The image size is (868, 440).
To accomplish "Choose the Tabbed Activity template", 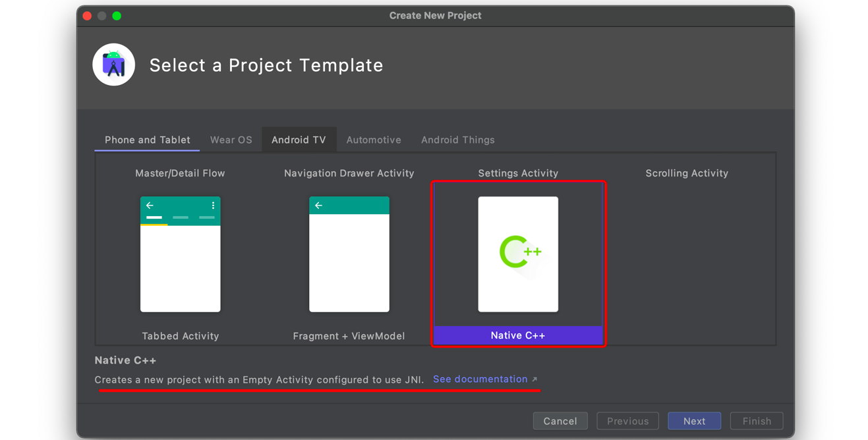I will [181, 254].
